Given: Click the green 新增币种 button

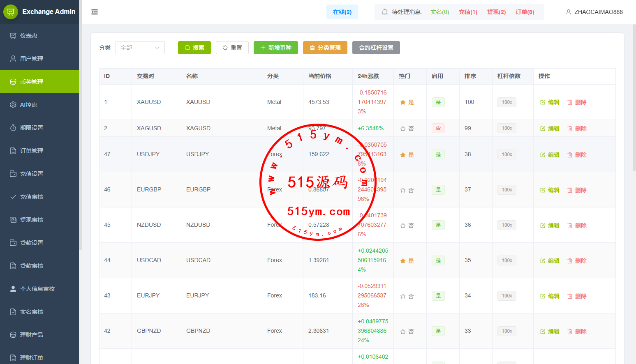Looking at the screenshot, I should [275, 48].
